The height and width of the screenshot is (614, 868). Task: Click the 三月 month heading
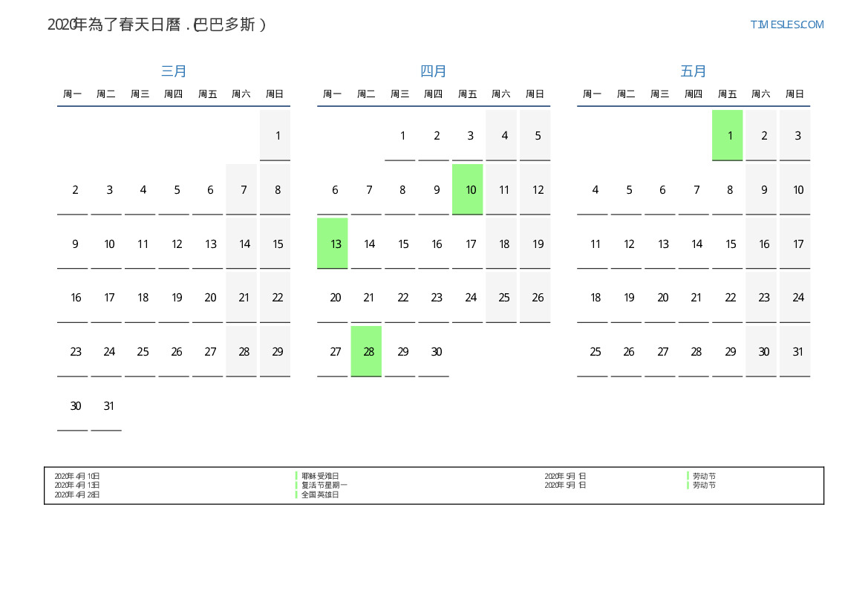click(174, 71)
